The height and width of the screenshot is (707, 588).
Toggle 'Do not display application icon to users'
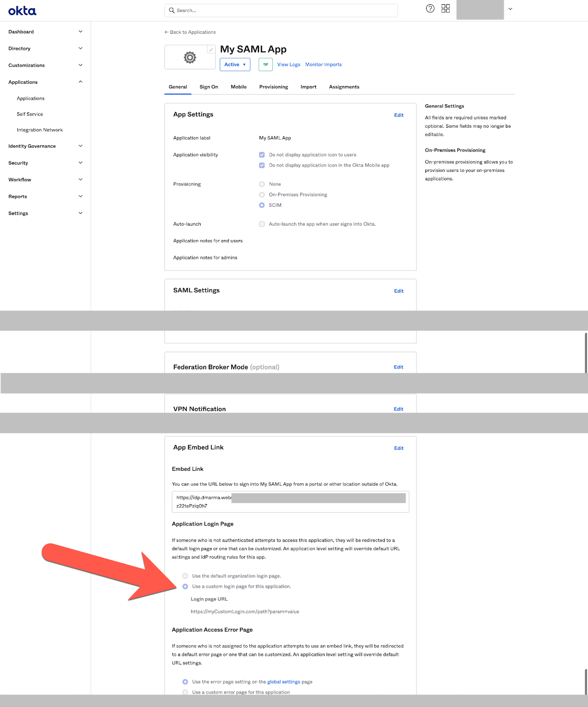pos(262,155)
